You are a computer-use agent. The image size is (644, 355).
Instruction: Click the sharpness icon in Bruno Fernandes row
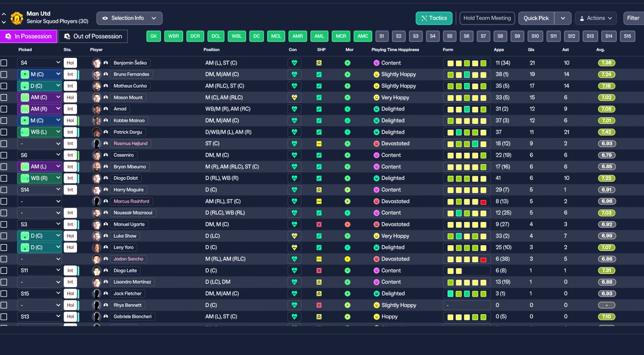click(x=319, y=75)
